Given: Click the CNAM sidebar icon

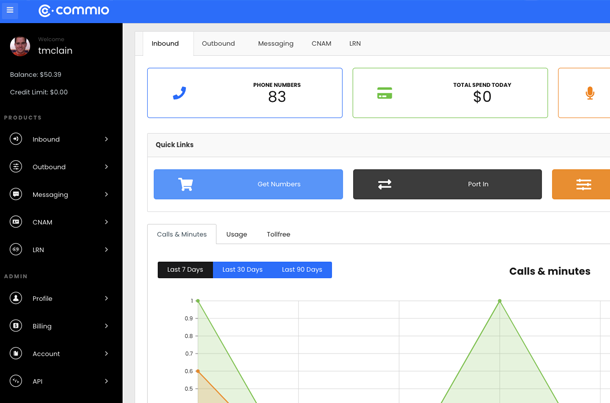Looking at the screenshot, I should (16, 222).
